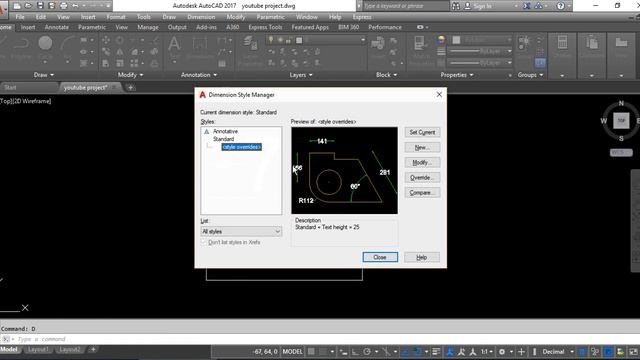
Task: Click the Compare... button
Action: (422, 193)
